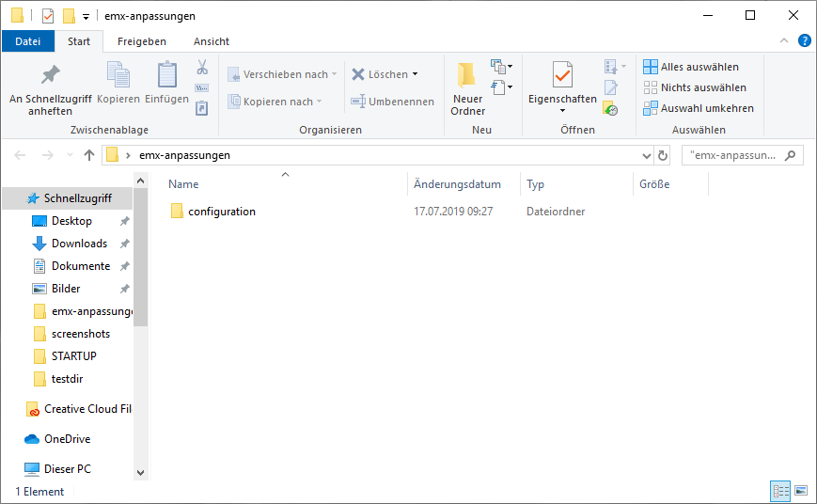Click the Bearbeiten pencil icon

[x=611, y=87]
